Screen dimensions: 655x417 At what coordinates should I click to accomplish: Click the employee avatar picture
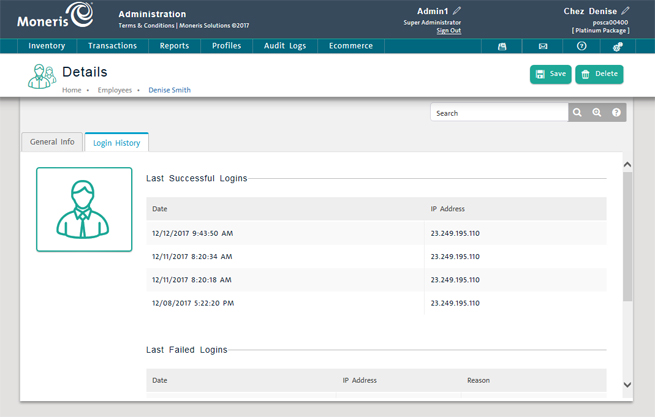point(84,209)
